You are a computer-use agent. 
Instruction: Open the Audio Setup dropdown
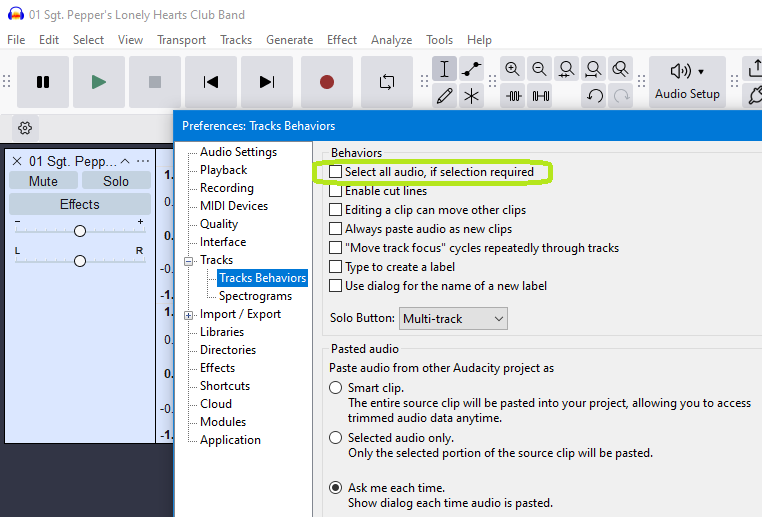687,82
